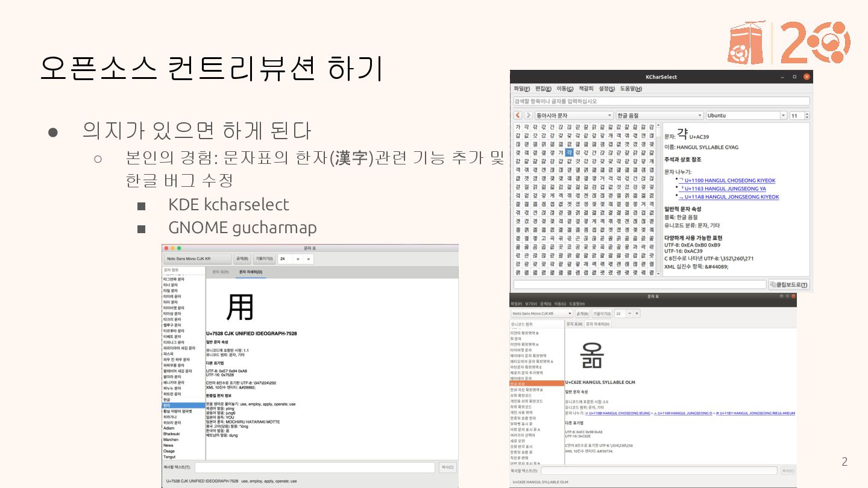Expand the 동아시아 문자 category dropdown
868x488 pixels.
coord(574,115)
